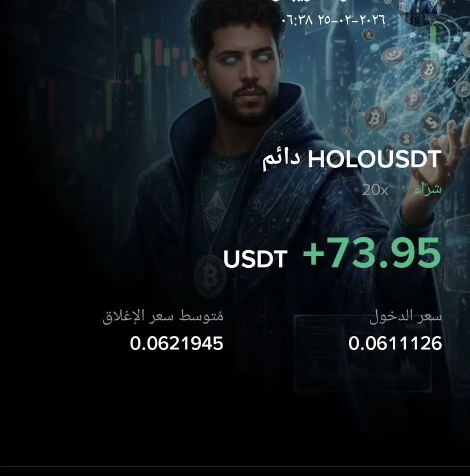The width and height of the screenshot is (470, 476).
Task: Select the سعر الدخول entry price label
Action: (406, 317)
